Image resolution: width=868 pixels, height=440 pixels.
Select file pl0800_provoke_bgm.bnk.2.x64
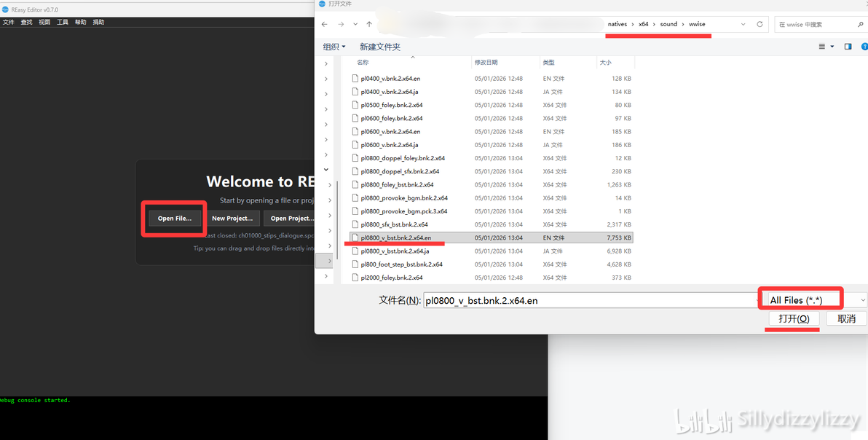(x=404, y=197)
